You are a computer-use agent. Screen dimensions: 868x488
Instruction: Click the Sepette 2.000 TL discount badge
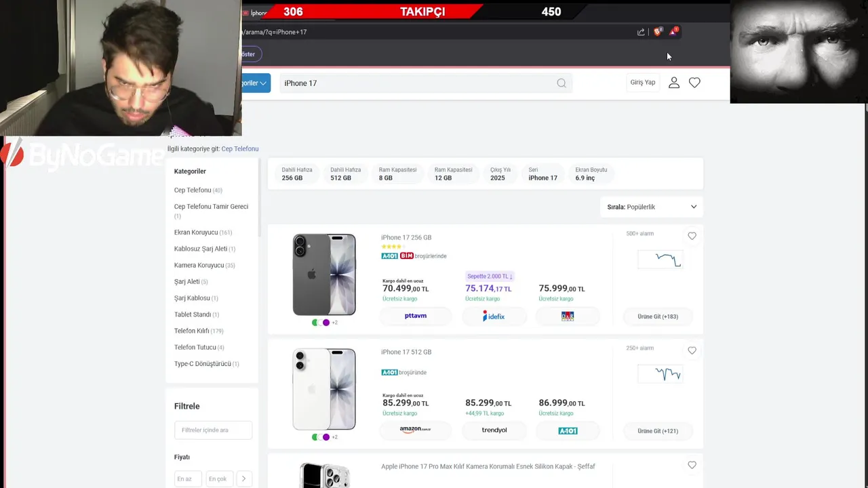[490, 277]
